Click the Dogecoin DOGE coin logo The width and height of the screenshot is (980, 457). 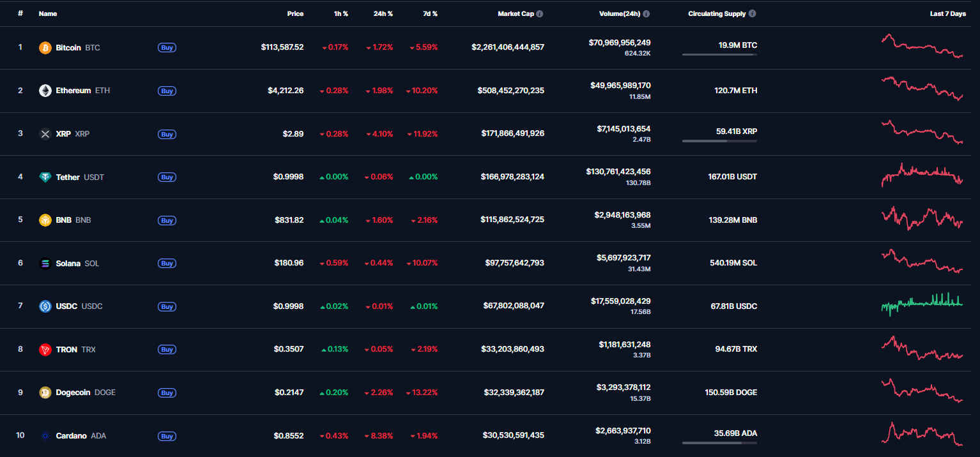[45, 393]
